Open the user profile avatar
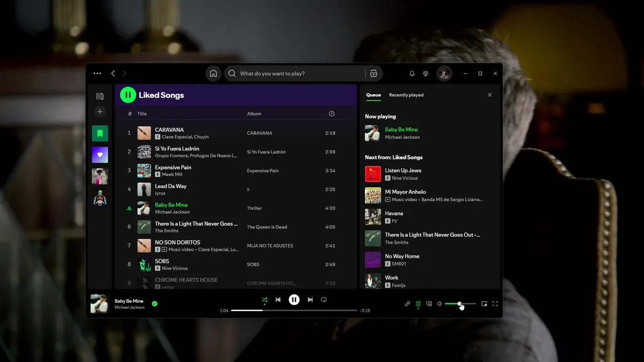The width and height of the screenshot is (644, 362). (x=444, y=73)
